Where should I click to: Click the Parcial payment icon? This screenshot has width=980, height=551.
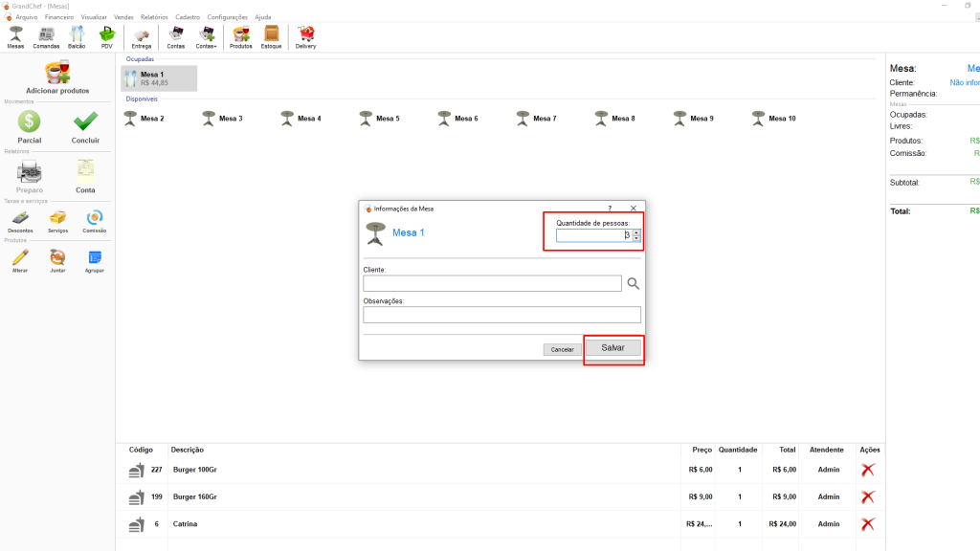(30, 122)
